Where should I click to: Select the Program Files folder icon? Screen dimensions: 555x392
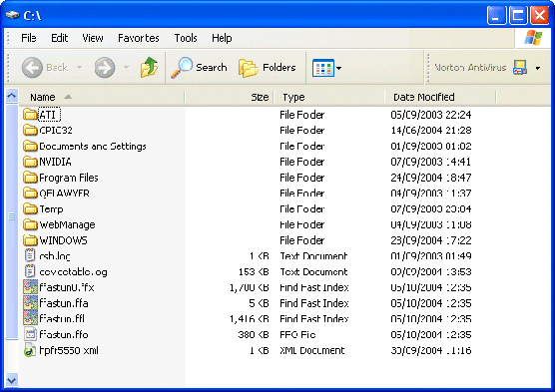(30, 178)
